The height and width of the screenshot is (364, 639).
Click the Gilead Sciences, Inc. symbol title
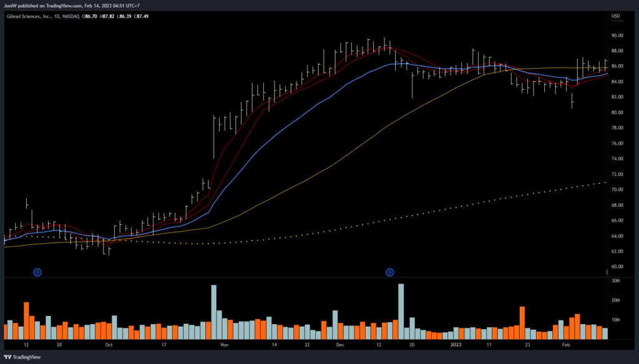(31, 16)
